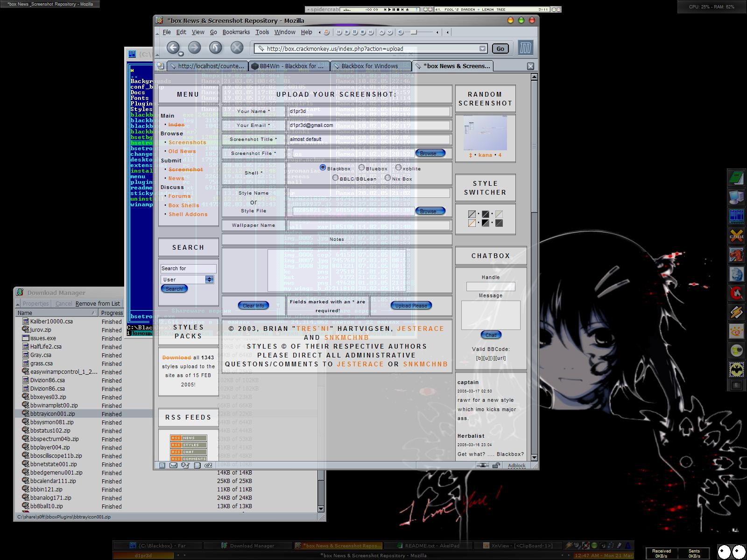The image size is (747, 560).
Task: Select the xoblite shell radio option
Action: [x=398, y=168]
